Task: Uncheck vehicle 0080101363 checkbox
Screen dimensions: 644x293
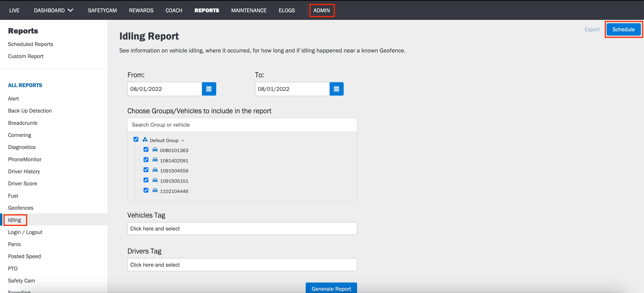Action: coord(146,149)
